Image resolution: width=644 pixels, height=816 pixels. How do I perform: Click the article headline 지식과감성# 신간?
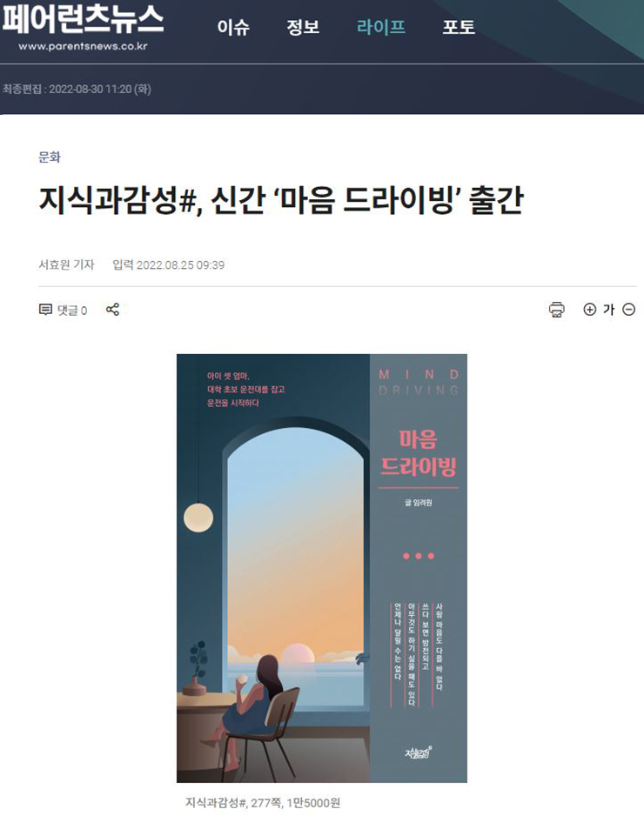pyautogui.click(x=281, y=201)
